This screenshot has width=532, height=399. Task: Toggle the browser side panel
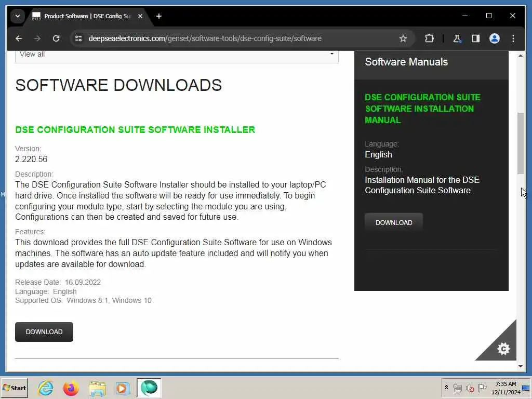[x=476, y=38]
